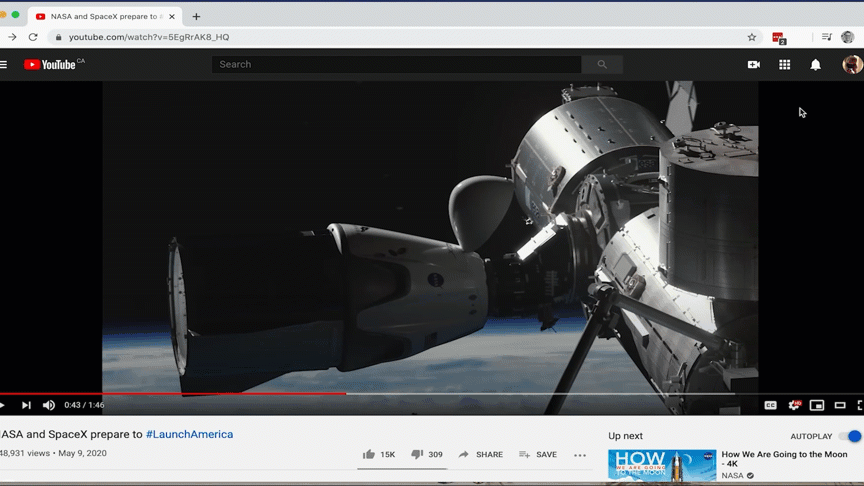Mute the video volume speaker icon
This screenshot has height=486, width=864.
coord(48,405)
